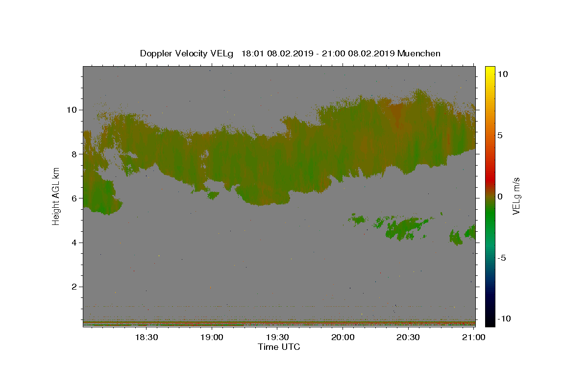
Task: Click the 19:30 time tick label
Action: point(277,337)
